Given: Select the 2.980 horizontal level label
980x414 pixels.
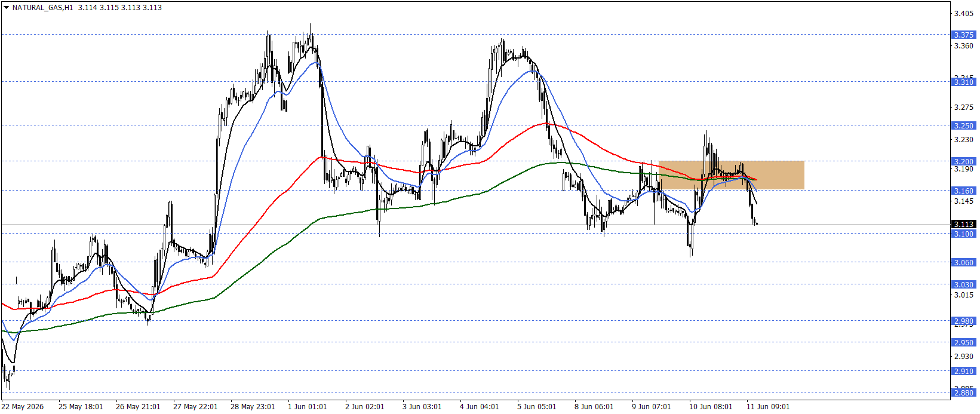Looking at the screenshot, I should tap(963, 321).
